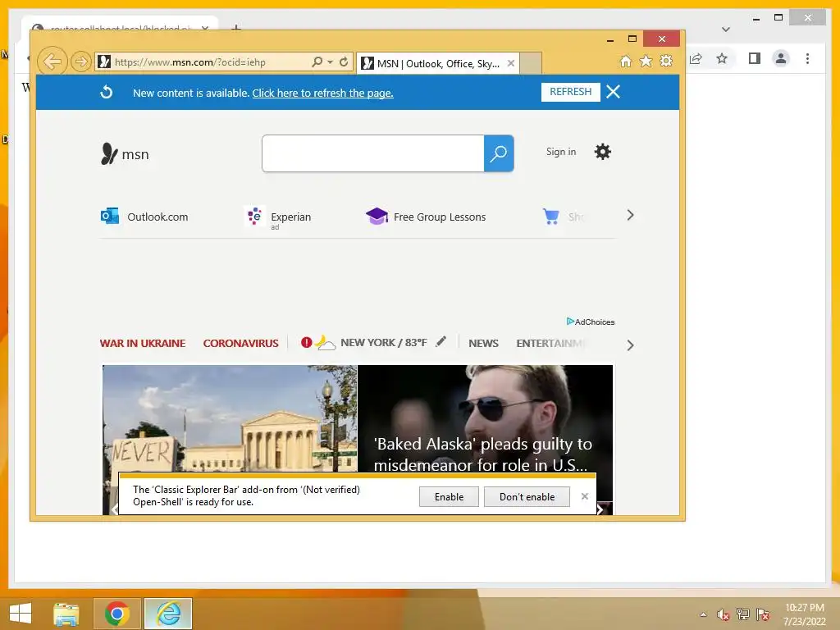The image size is (840, 630).
Task: Open Internet Explorer tools gear
Action: tap(666, 61)
